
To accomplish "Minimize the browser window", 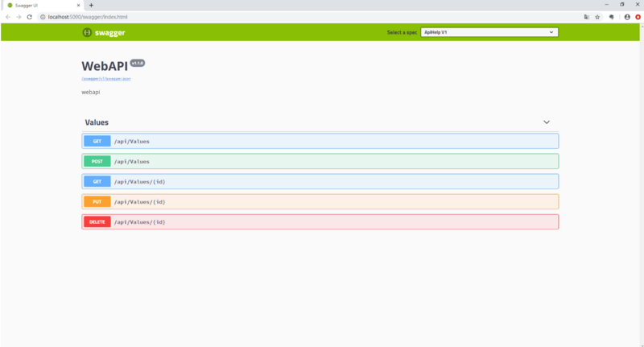I will 607,5.
